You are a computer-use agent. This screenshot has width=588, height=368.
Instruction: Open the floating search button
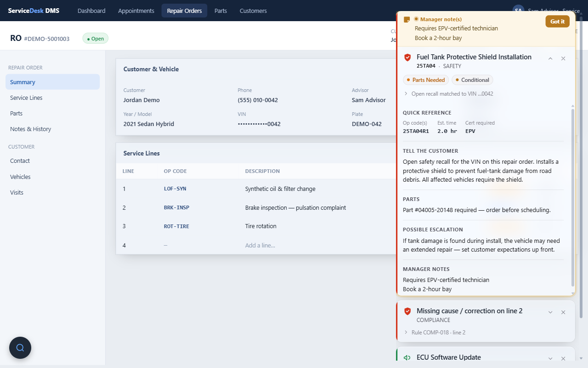(x=20, y=348)
